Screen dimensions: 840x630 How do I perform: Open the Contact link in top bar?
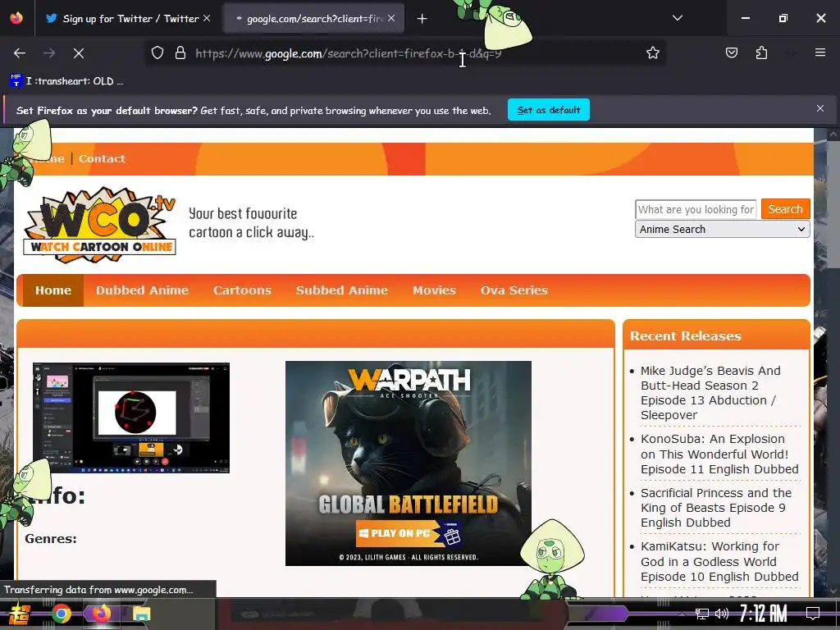pos(102,158)
